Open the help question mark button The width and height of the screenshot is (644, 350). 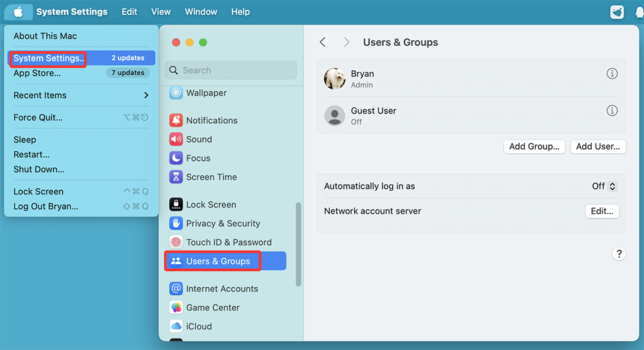tap(619, 254)
